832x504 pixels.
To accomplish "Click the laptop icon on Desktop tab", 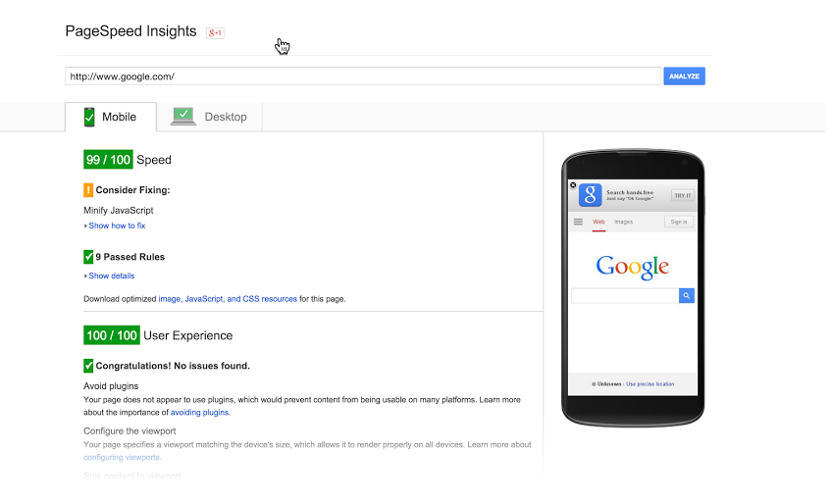I will (183, 116).
